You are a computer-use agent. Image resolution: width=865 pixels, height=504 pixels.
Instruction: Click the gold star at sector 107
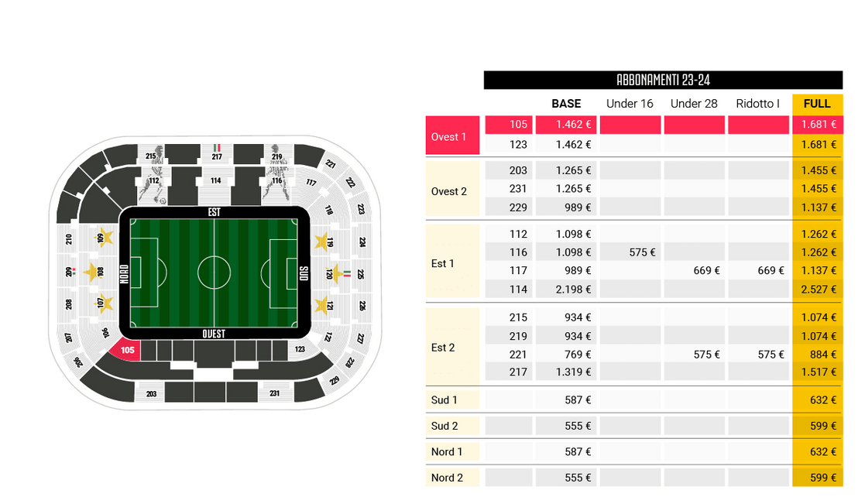coord(105,303)
